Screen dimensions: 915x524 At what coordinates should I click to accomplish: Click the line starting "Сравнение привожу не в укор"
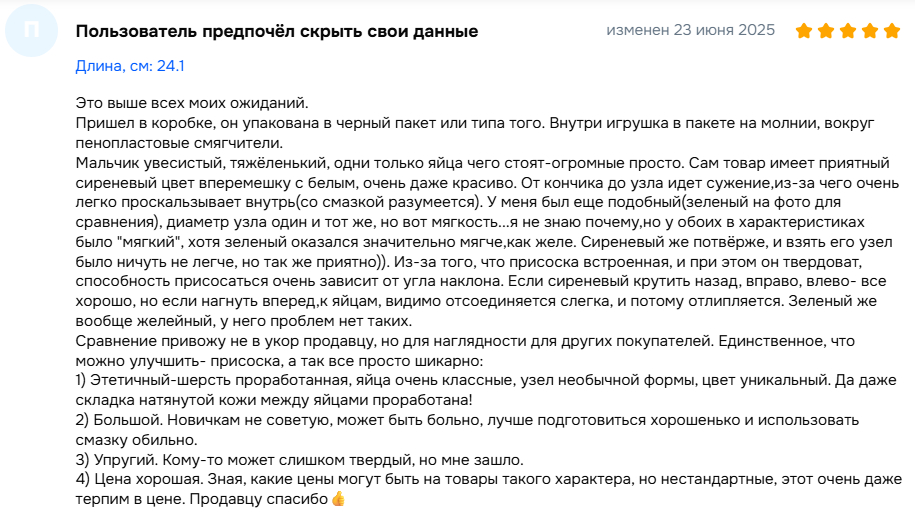[x=465, y=341]
